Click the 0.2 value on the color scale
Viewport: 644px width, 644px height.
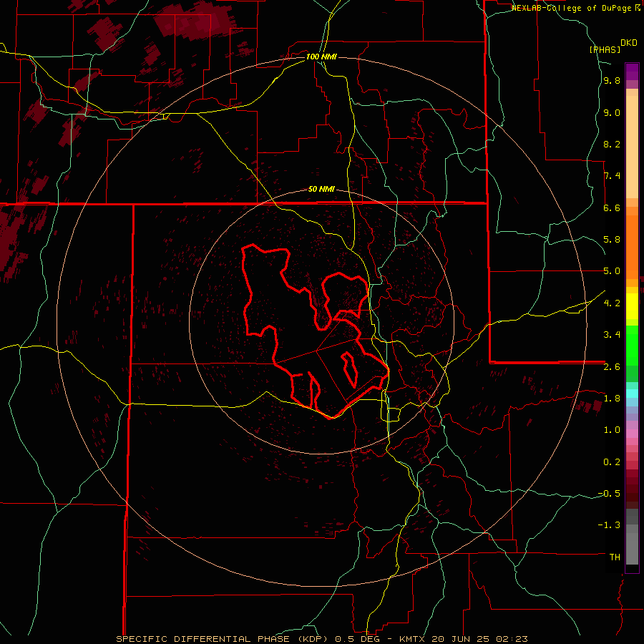click(x=612, y=462)
